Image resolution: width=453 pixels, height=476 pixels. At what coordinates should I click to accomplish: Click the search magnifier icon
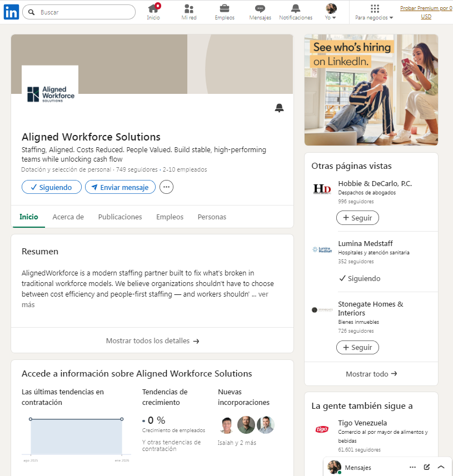pyautogui.click(x=31, y=12)
